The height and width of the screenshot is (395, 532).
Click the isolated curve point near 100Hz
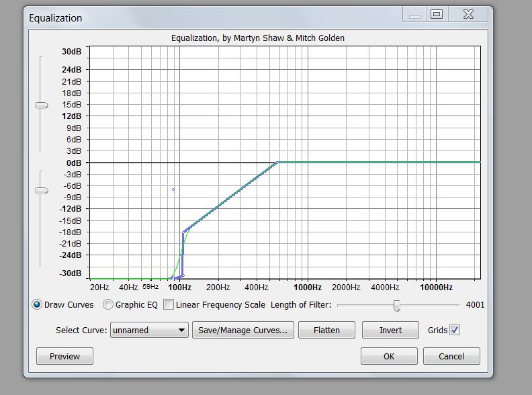[173, 189]
